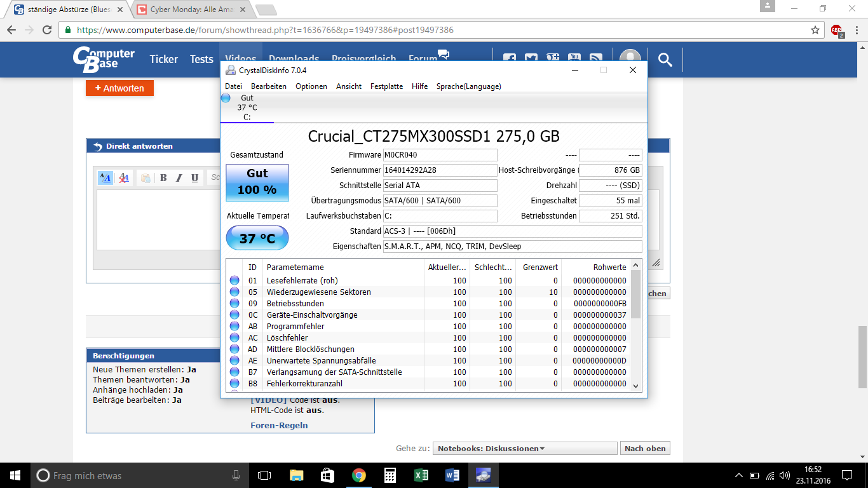The height and width of the screenshot is (488, 868).
Task: Open the ComputerBase user avatar icon
Action: coord(630,59)
